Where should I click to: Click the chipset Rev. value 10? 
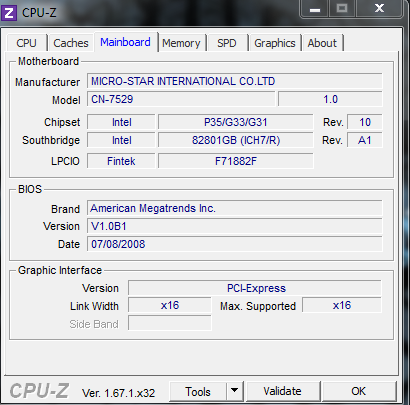(365, 122)
